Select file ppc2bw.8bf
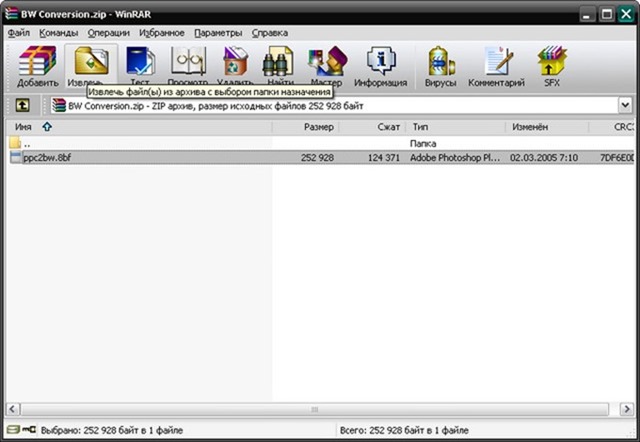 [47, 158]
